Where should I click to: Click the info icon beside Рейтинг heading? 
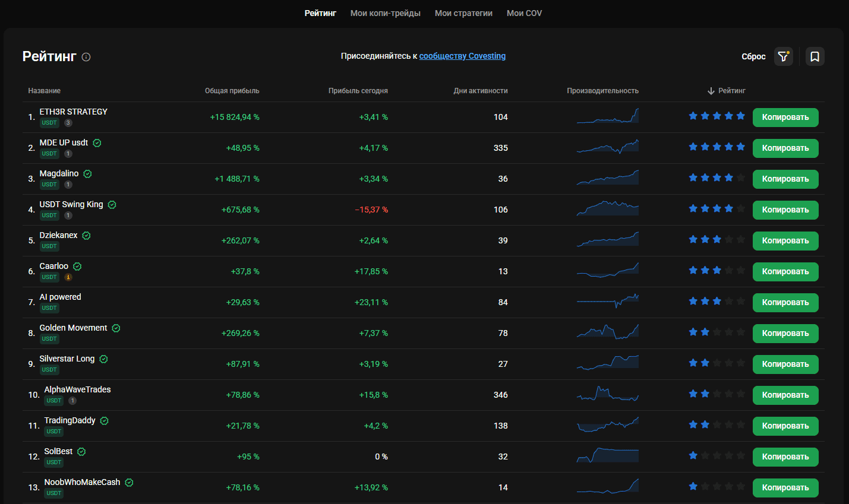pyautogui.click(x=86, y=57)
